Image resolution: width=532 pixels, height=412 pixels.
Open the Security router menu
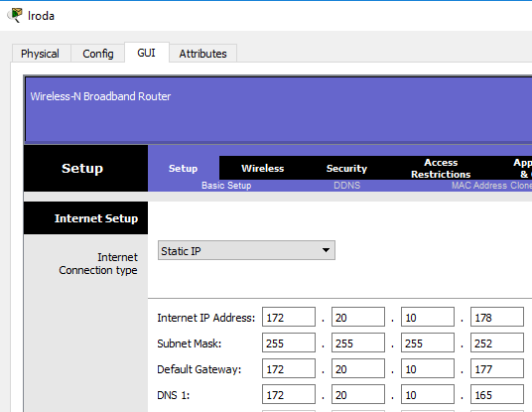coord(346,169)
